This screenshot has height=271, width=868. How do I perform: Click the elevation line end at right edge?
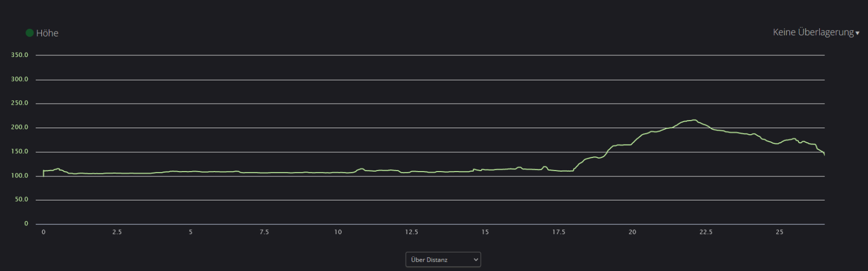[x=824, y=154]
